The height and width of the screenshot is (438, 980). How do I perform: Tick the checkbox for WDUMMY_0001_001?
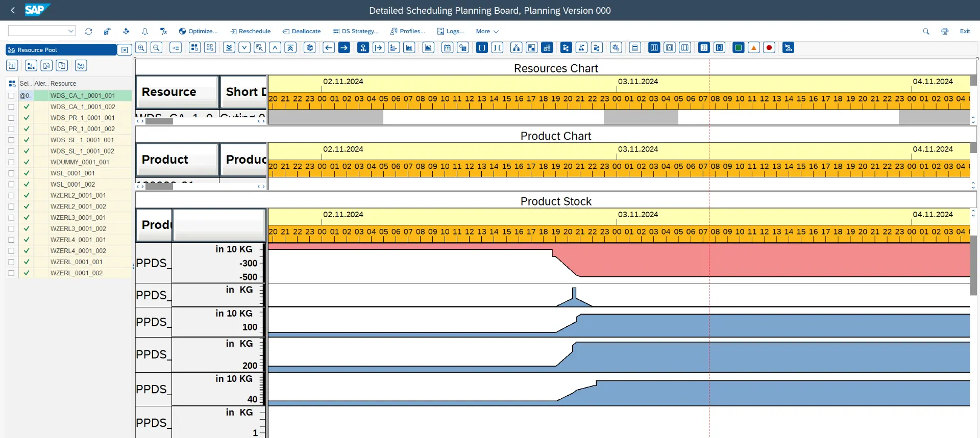[x=11, y=162]
